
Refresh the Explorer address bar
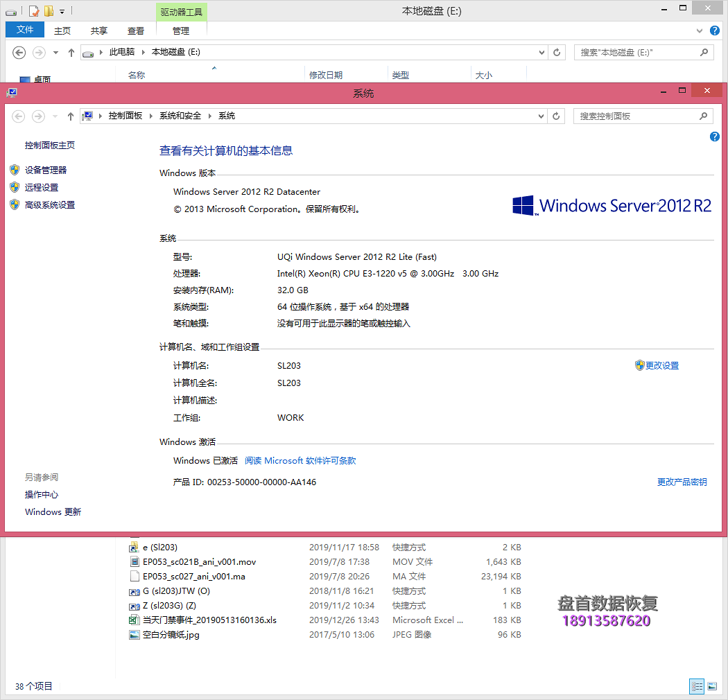557,53
